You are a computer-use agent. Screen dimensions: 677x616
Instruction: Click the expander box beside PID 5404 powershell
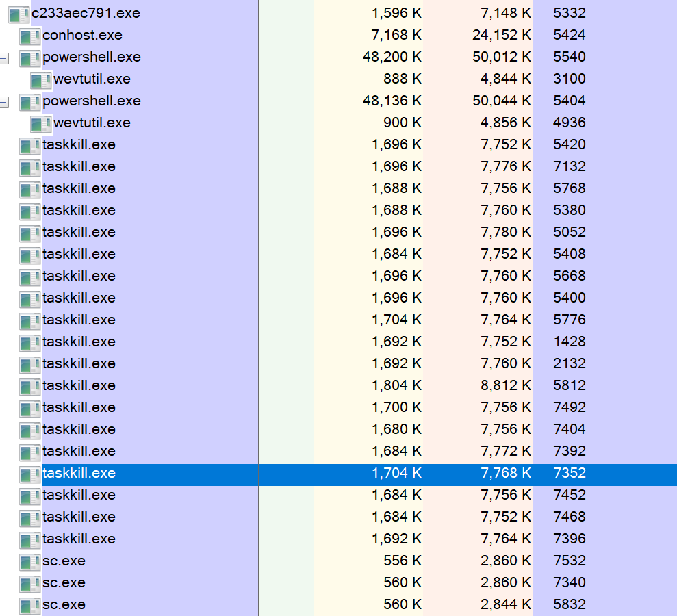(5, 101)
